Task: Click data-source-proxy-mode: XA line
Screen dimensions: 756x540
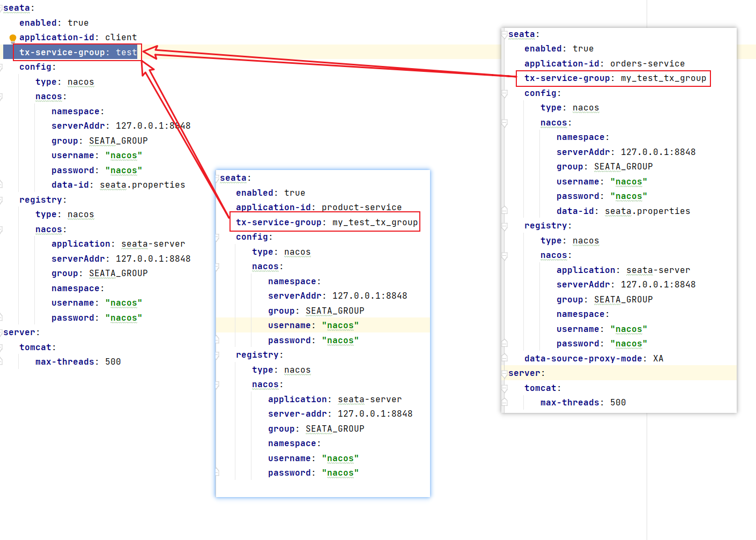Action: click(x=594, y=359)
